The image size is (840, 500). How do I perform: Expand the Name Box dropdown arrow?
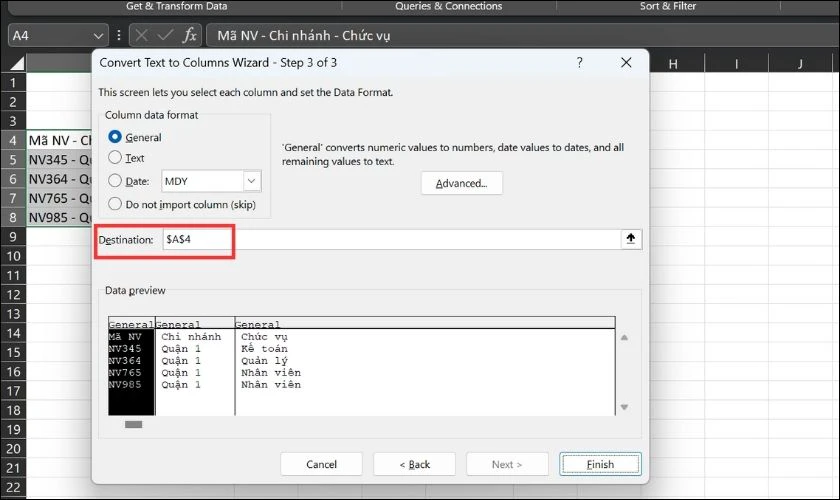tap(97, 35)
